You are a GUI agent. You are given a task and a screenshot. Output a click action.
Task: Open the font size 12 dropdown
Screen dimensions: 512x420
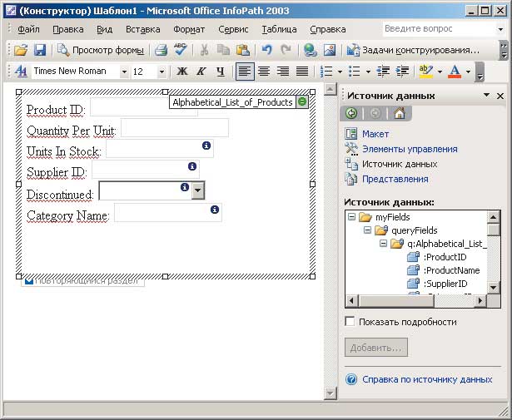click(162, 72)
